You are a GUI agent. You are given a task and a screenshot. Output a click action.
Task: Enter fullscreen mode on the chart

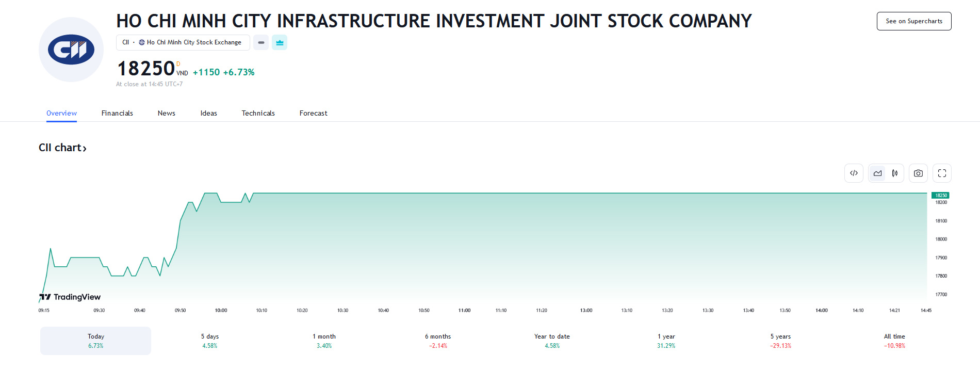[x=942, y=173]
